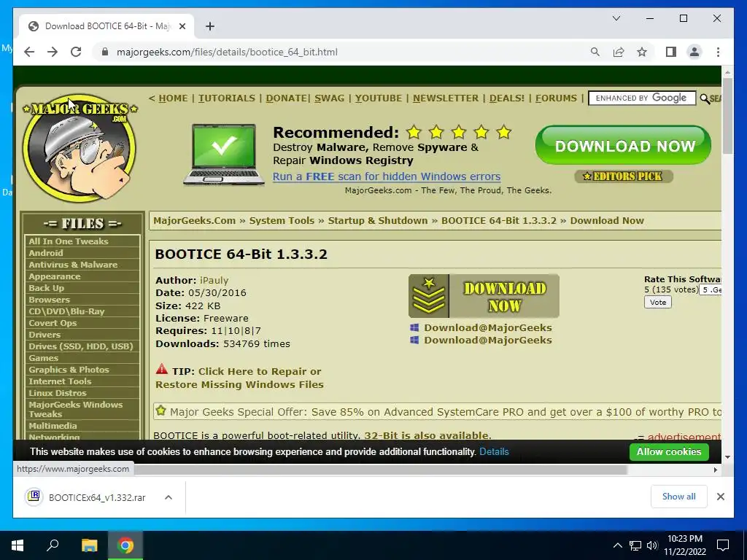Screen dimensions: 747x560
Task: Click the Google enhanced search field
Action: [x=642, y=98]
